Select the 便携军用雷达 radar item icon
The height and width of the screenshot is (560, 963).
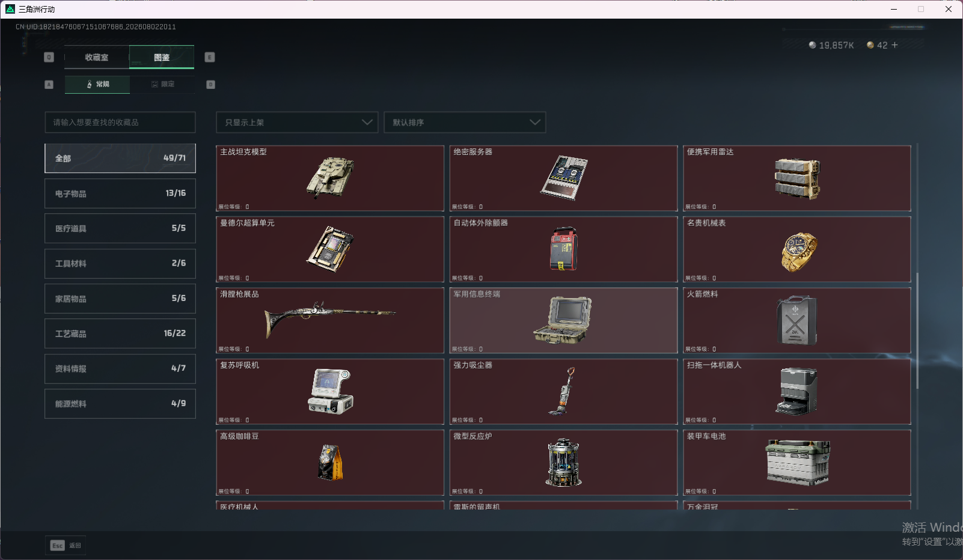click(x=797, y=178)
